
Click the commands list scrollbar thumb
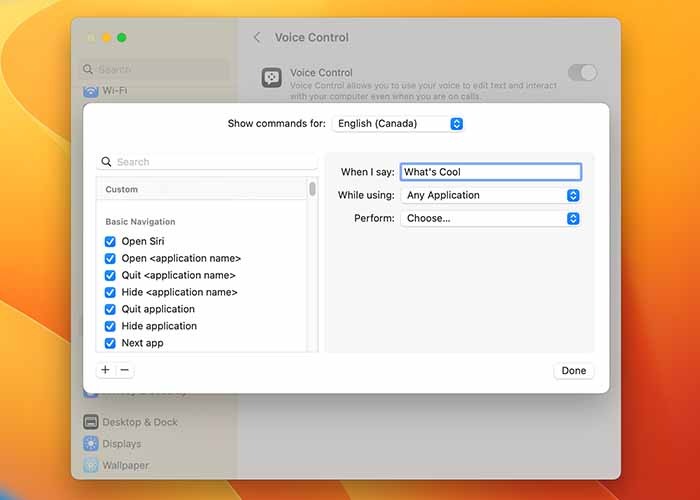point(312,189)
